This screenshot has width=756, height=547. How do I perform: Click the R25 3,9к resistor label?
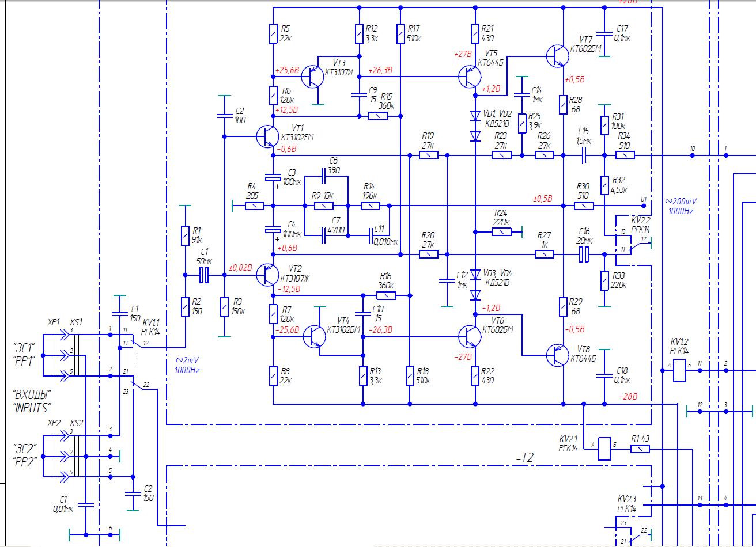(x=535, y=120)
